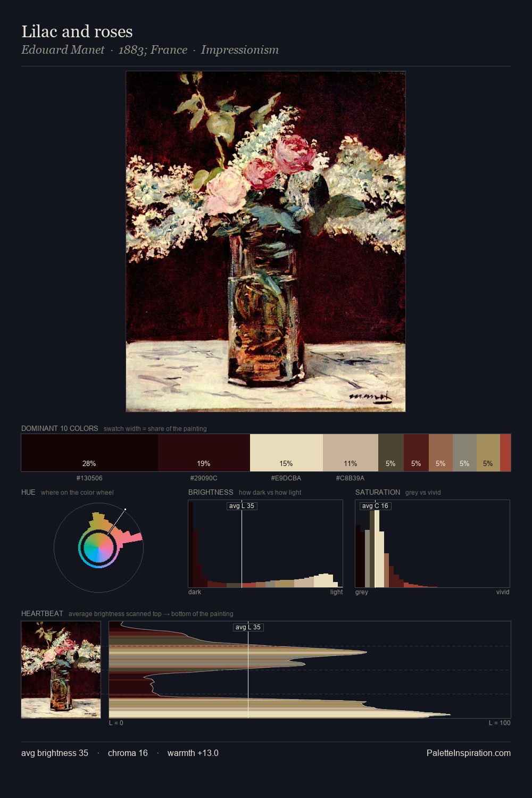Click the '1883; France' subtitle text
Image resolution: width=532 pixels, height=798 pixels.
(153, 50)
